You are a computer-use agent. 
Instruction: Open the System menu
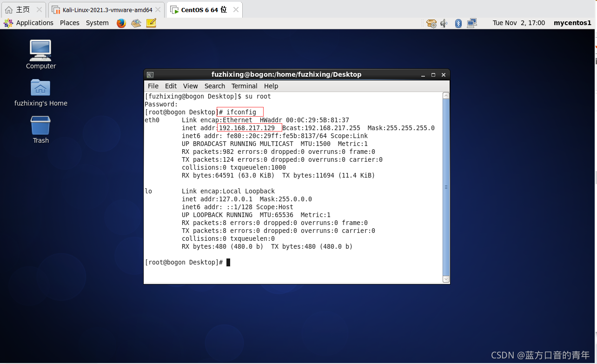[x=97, y=23]
